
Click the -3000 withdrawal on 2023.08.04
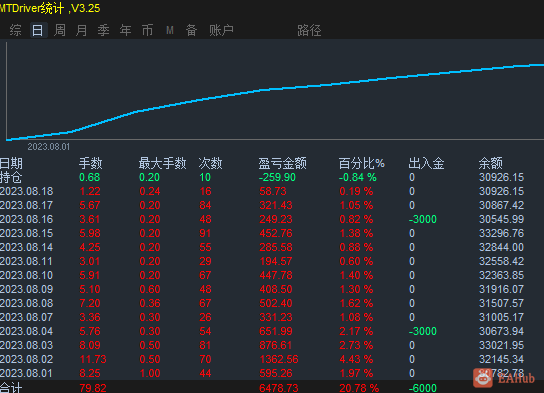tap(423, 331)
